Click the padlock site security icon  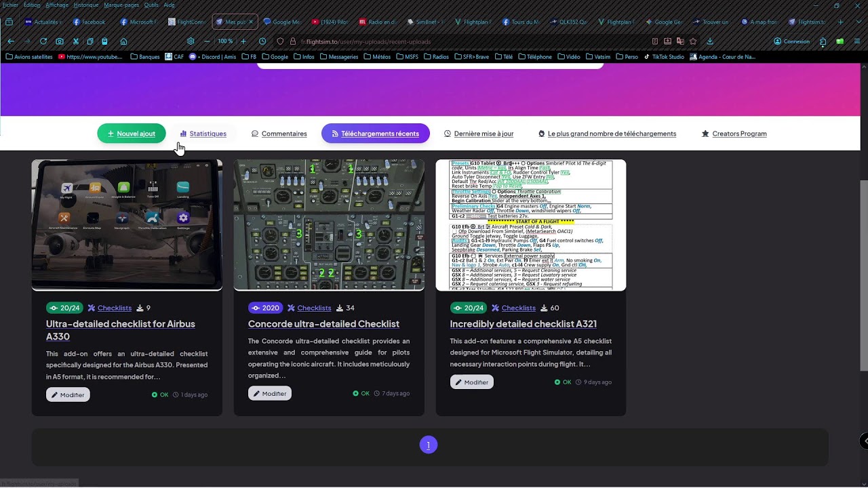pos(293,41)
